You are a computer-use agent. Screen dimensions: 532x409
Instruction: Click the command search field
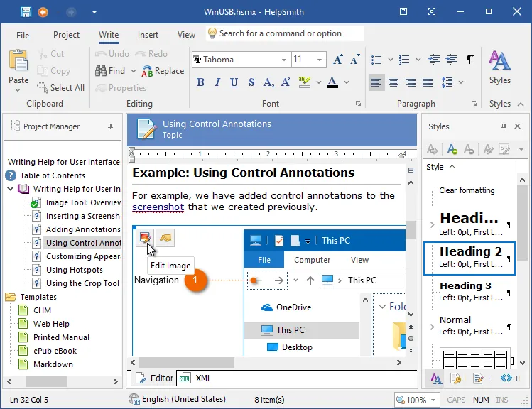tap(285, 33)
